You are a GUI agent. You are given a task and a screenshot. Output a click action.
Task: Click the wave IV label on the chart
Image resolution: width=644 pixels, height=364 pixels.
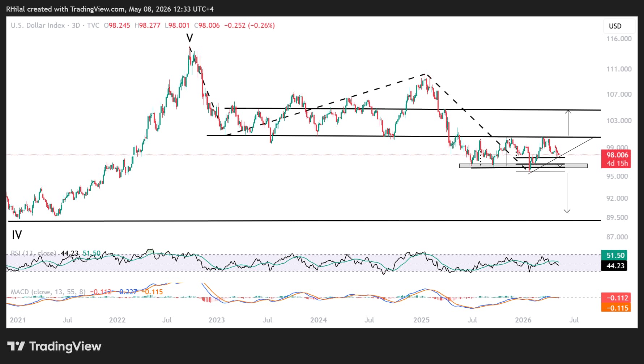click(17, 235)
